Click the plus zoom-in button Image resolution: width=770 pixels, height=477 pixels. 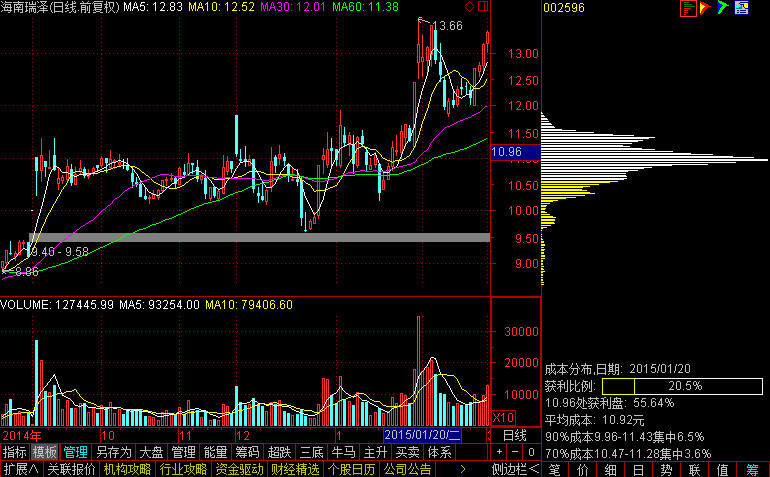(x=500, y=452)
